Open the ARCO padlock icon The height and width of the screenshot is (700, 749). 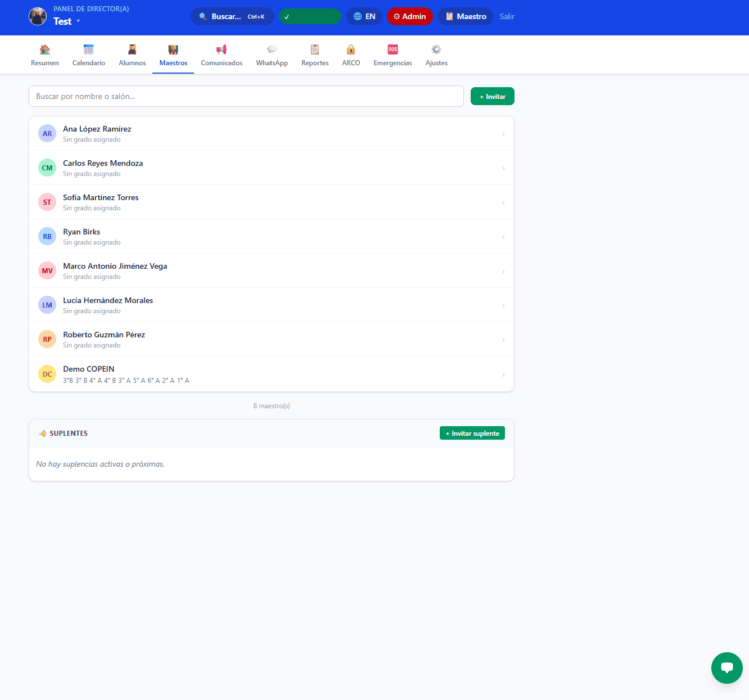pyautogui.click(x=351, y=49)
